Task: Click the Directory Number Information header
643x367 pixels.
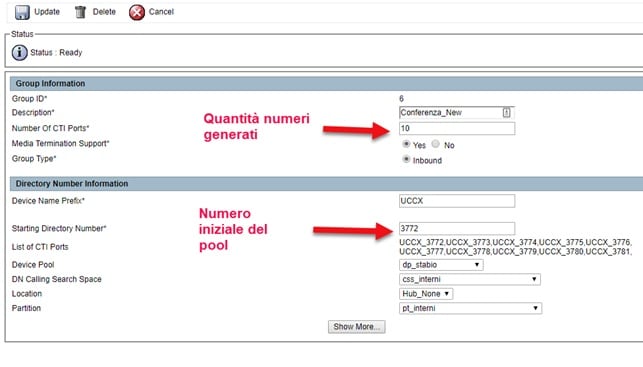Action: pyautogui.click(x=326, y=184)
